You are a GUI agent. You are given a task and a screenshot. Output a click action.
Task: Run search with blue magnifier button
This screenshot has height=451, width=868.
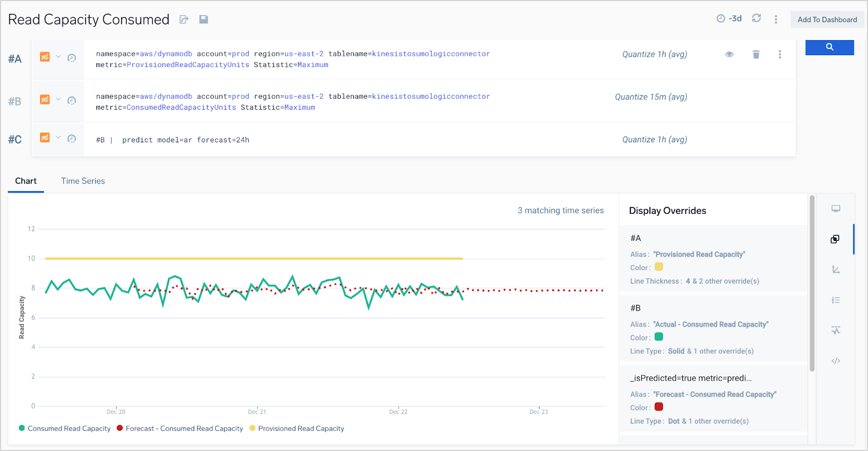[x=829, y=48]
